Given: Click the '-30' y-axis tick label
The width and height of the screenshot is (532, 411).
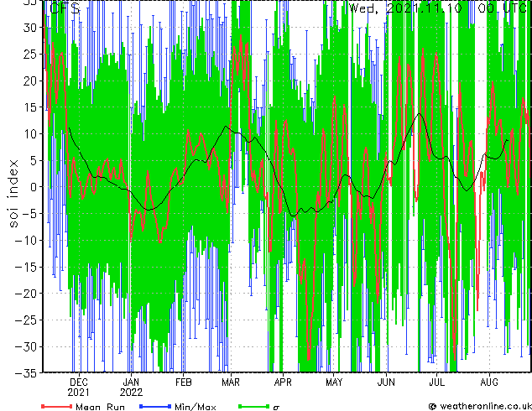Looking at the screenshot, I should [25, 347].
